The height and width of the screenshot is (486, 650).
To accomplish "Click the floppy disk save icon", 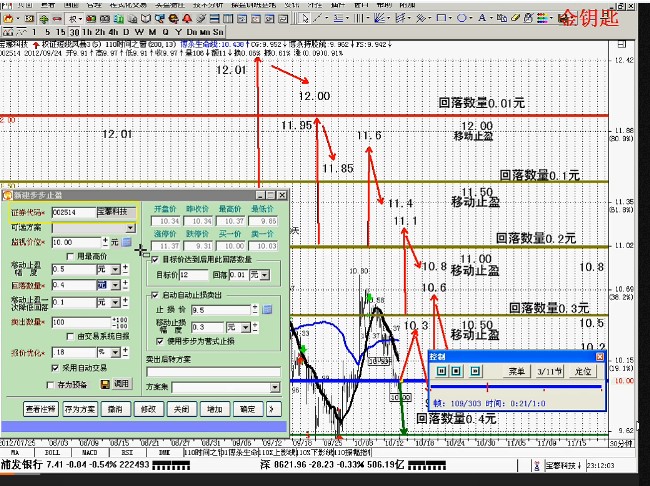I will point(105,384).
